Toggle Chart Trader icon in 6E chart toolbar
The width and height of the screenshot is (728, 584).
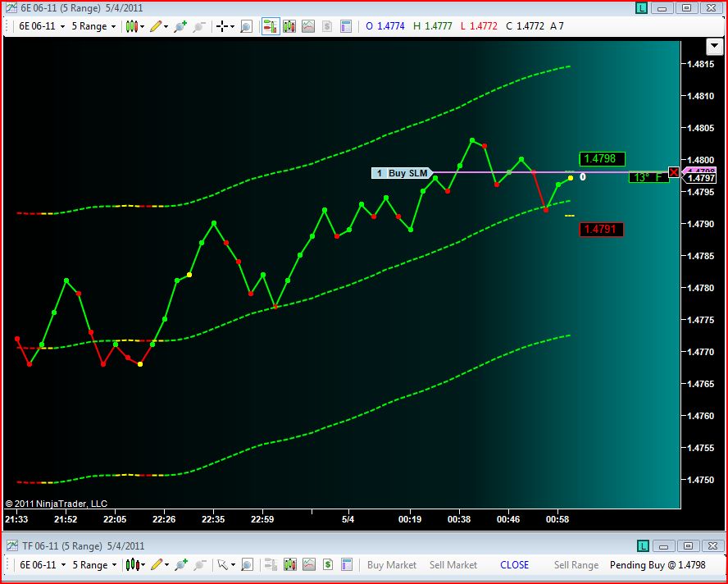[271, 26]
